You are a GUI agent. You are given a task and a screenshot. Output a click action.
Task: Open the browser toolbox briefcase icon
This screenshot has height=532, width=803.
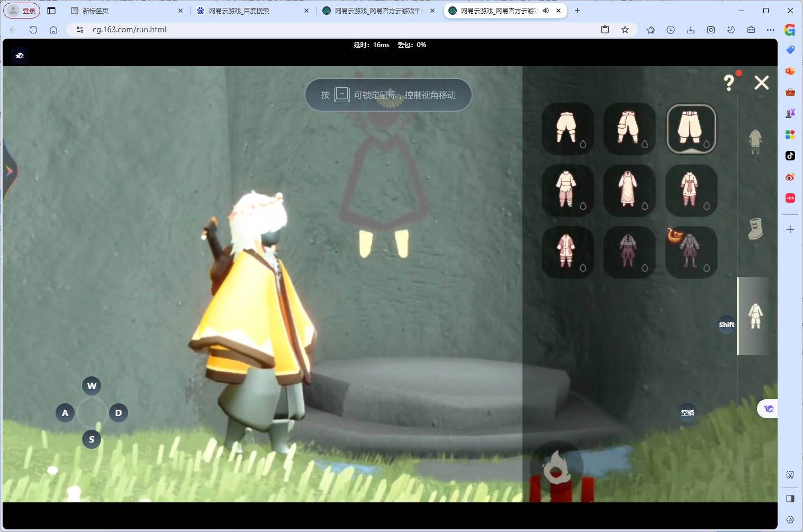[751, 30]
